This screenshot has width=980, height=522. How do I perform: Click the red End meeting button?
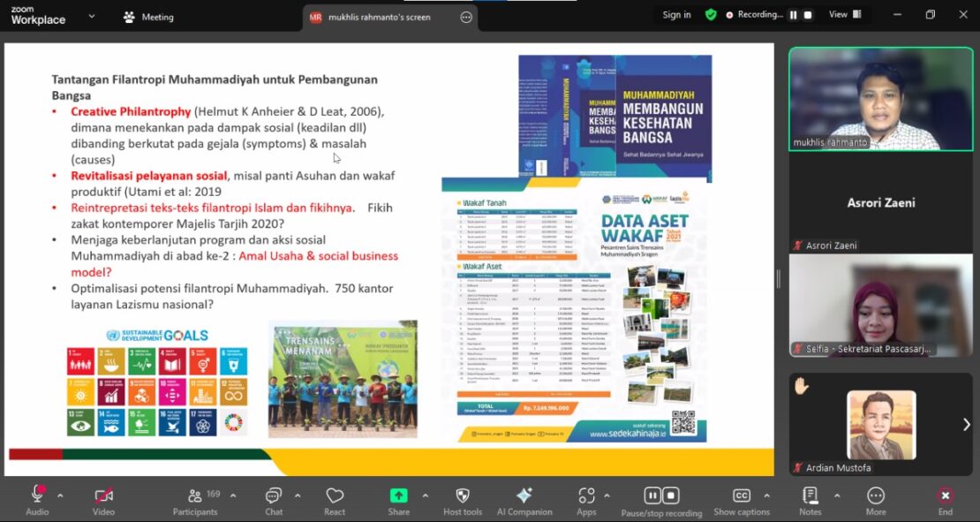pos(945,501)
